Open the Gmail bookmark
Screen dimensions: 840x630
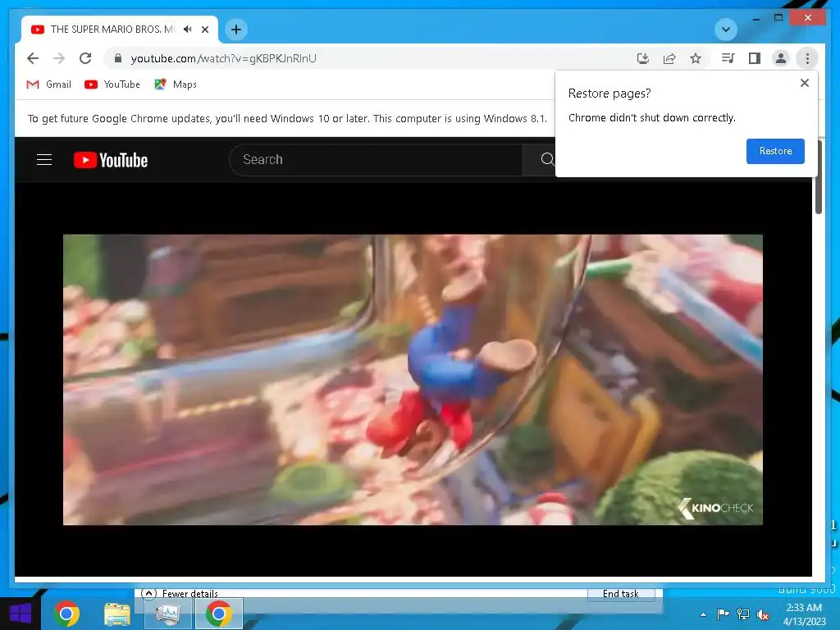48,84
